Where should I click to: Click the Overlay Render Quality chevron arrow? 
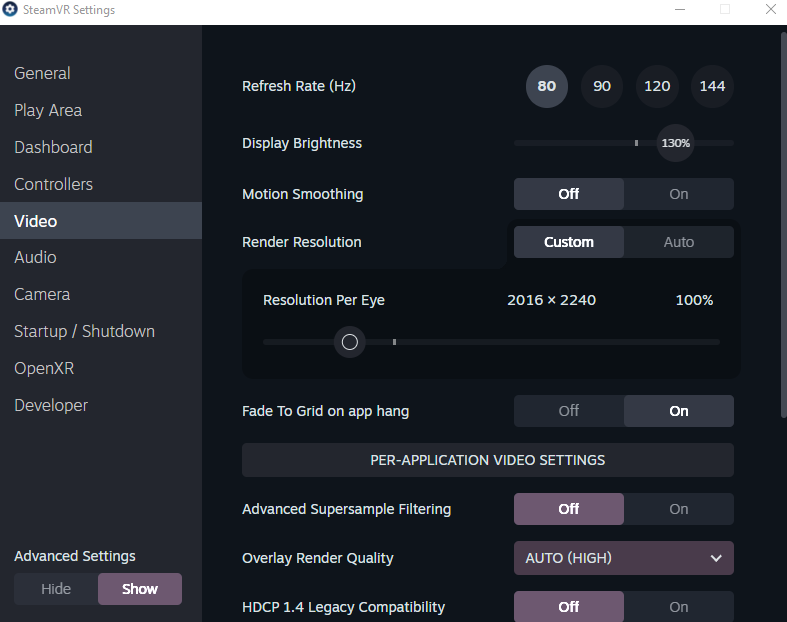click(x=716, y=558)
